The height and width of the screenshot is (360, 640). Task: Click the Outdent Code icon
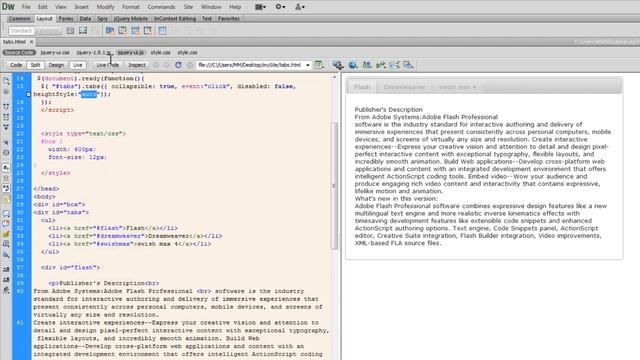click(6, 280)
